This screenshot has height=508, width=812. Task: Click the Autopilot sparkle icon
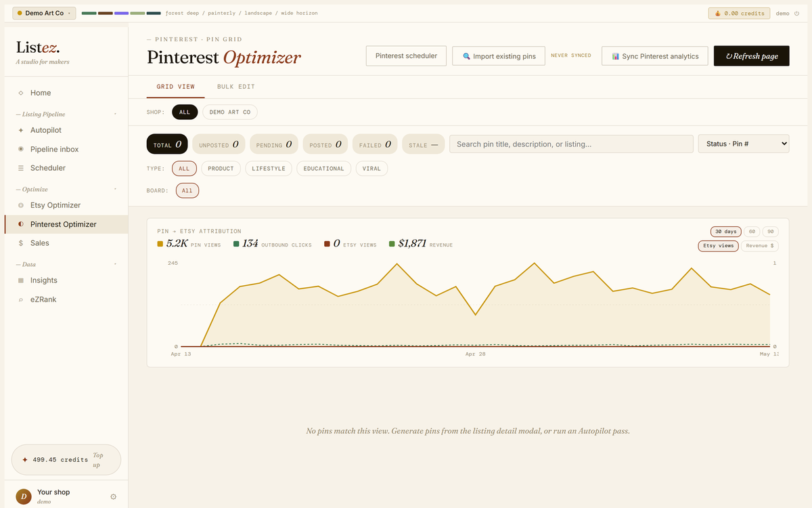click(21, 130)
